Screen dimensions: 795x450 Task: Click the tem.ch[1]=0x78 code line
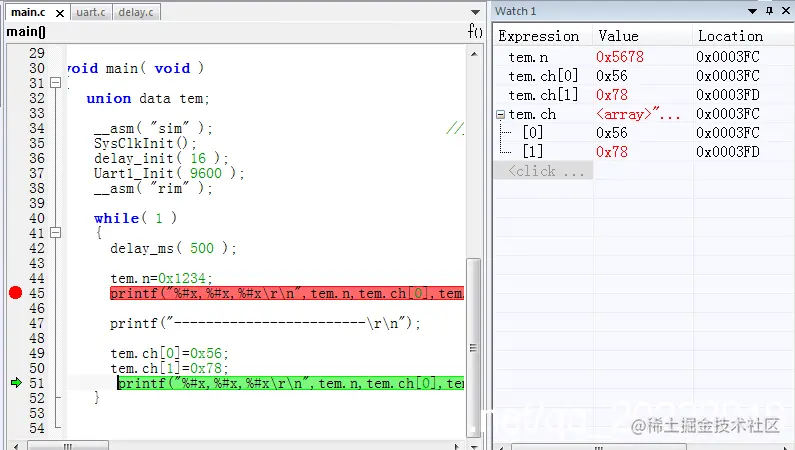169,368
